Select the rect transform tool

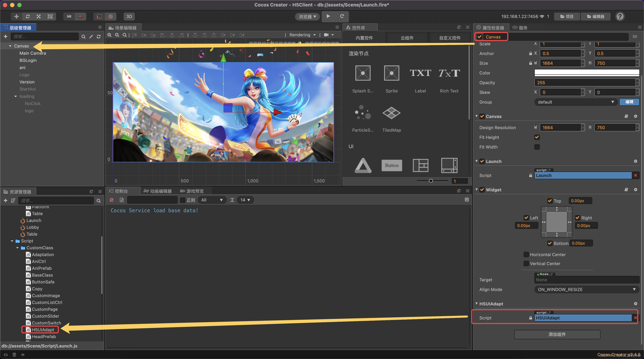click(x=50, y=17)
